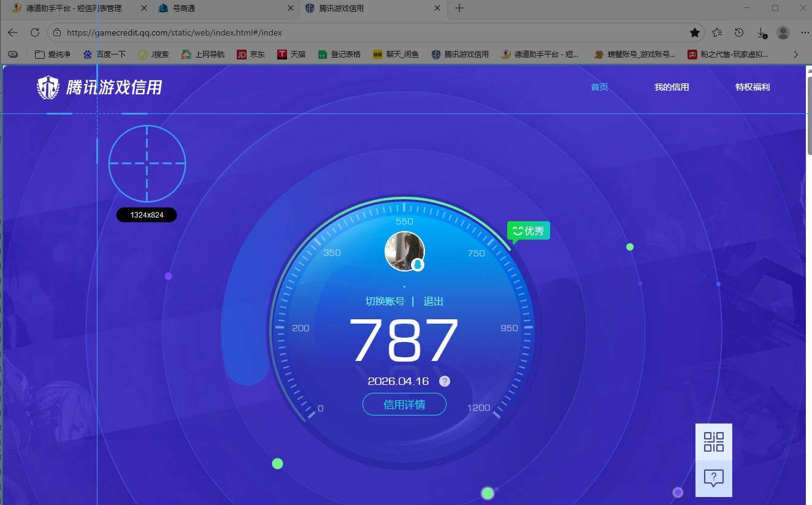
Task: Click the URL address bar field
Action: [x=368, y=32]
